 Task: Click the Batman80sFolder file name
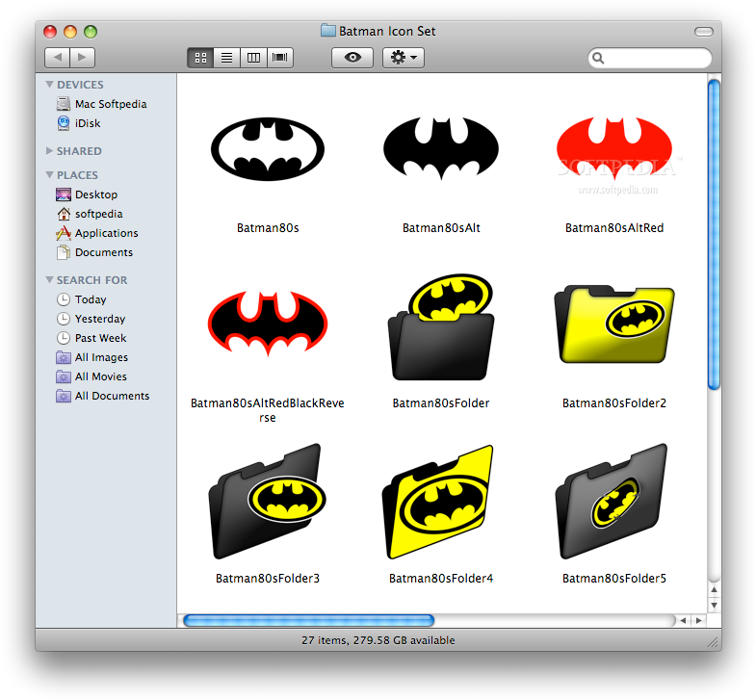(441, 403)
